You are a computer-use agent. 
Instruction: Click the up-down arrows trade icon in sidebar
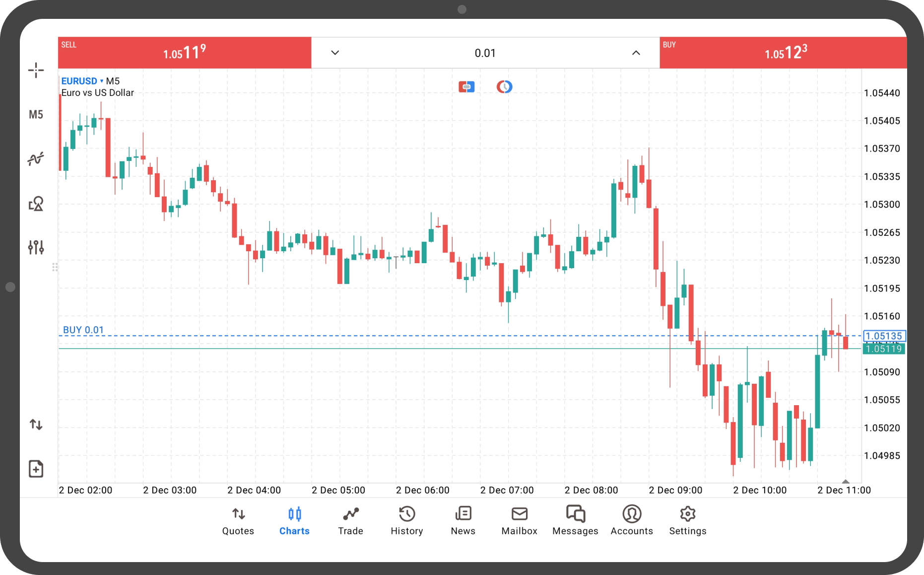point(36,425)
